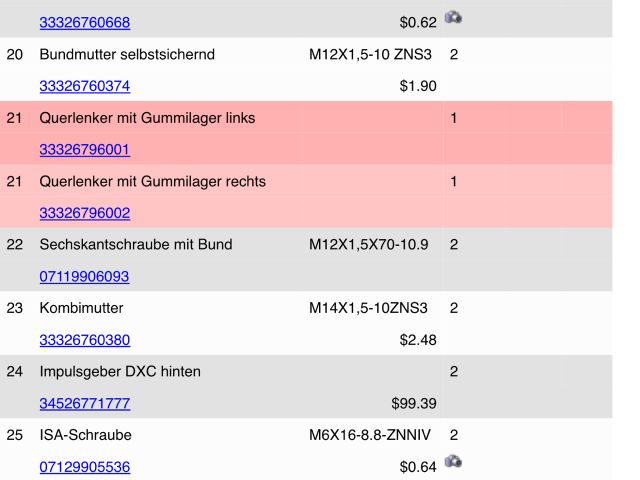Click the 33326760380 Kombimutter part link
Screen dimensions: 640x480
[84, 340]
